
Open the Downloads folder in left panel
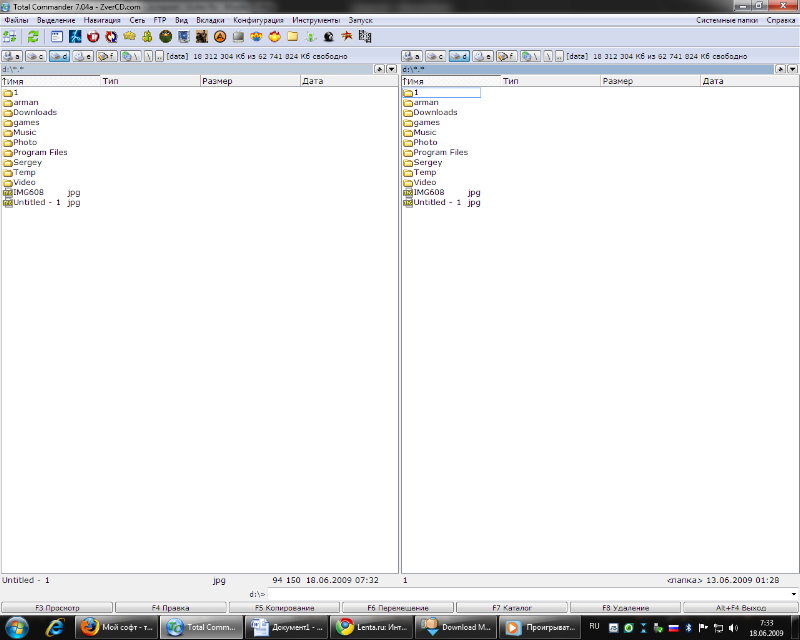34,112
